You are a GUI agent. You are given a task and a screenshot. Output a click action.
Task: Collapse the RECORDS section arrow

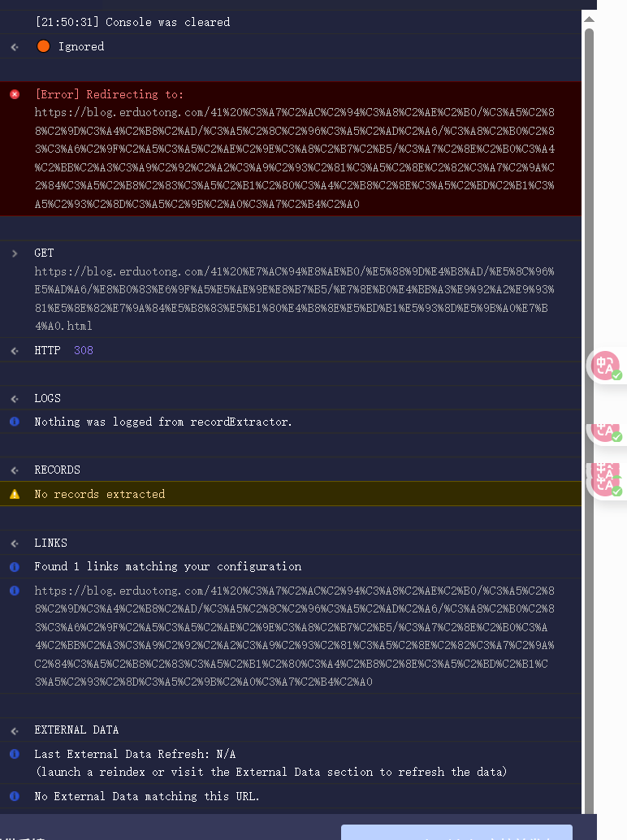[x=15, y=470]
